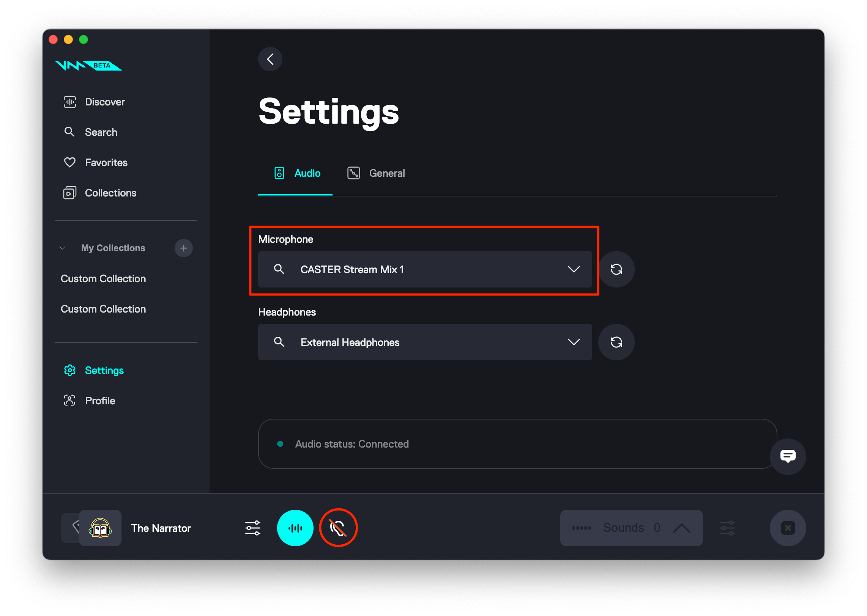Refresh the Headphones device list
The width and height of the screenshot is (867, 616).
tap(616, 342)
